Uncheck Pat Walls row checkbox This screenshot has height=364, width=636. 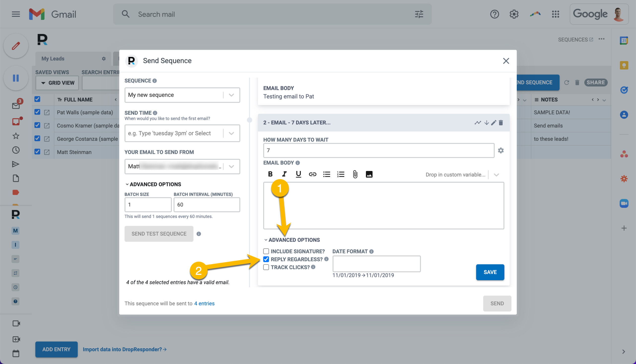[37, 112]
